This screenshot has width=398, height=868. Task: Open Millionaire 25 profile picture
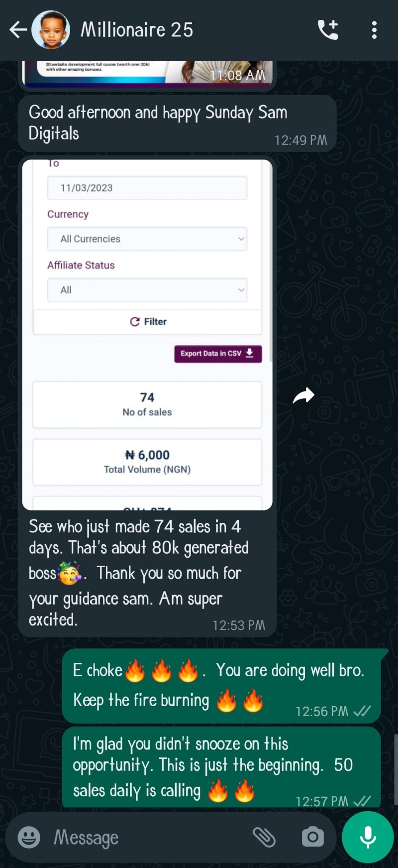[51, 30]
